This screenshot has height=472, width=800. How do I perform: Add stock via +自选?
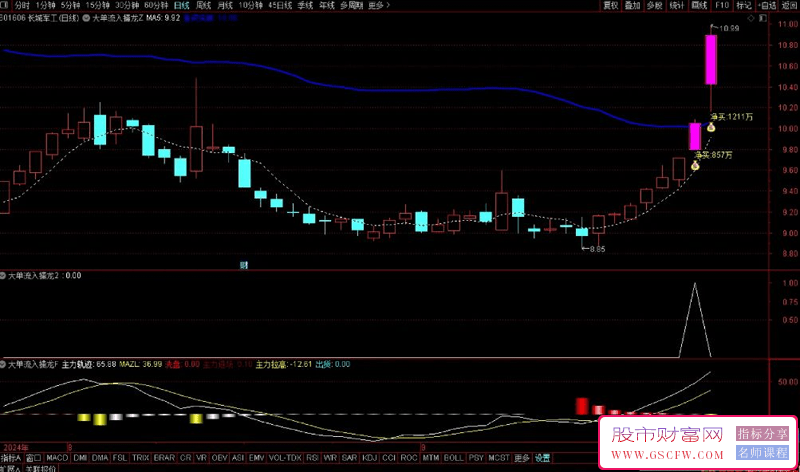tap(766, 5)
